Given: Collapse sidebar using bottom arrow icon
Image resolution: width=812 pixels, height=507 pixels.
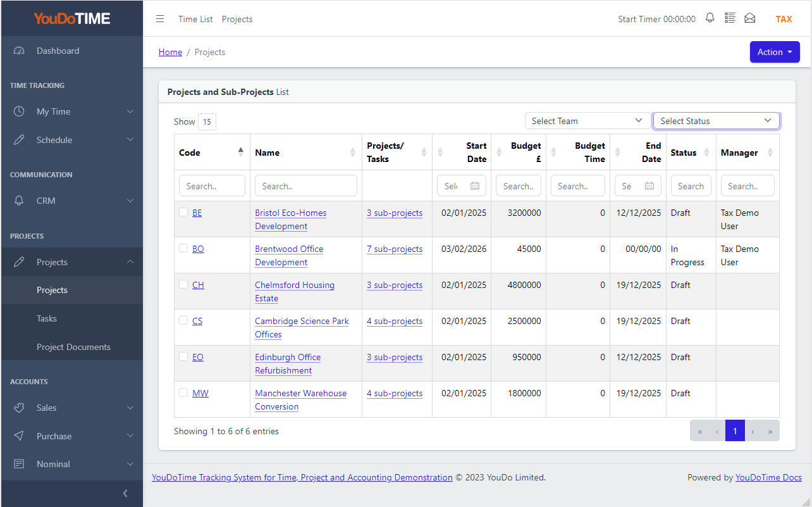Looking at the screenshot, I should [x=125, y=493].
